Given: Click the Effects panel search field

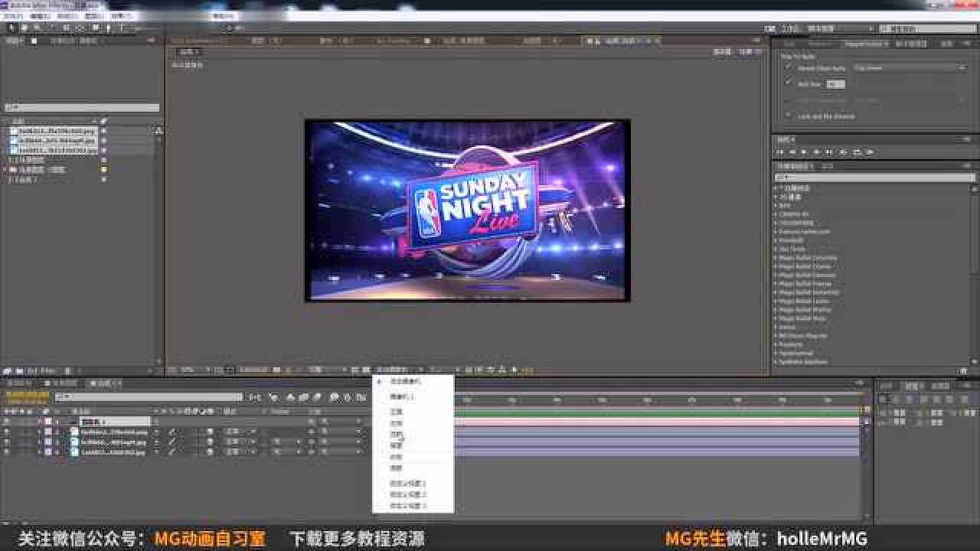Looking at the screenshot, I should (x=874, y=178).
